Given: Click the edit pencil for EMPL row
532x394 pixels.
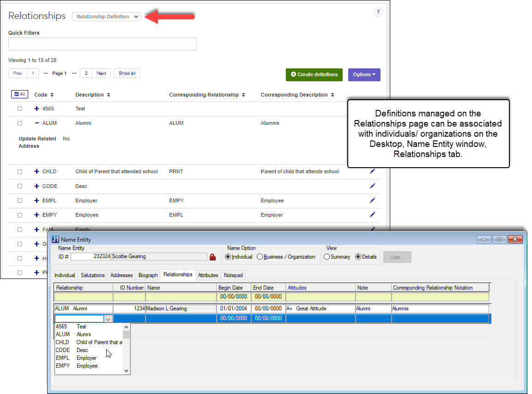Looking at the screenshot, I should (372, 200).
